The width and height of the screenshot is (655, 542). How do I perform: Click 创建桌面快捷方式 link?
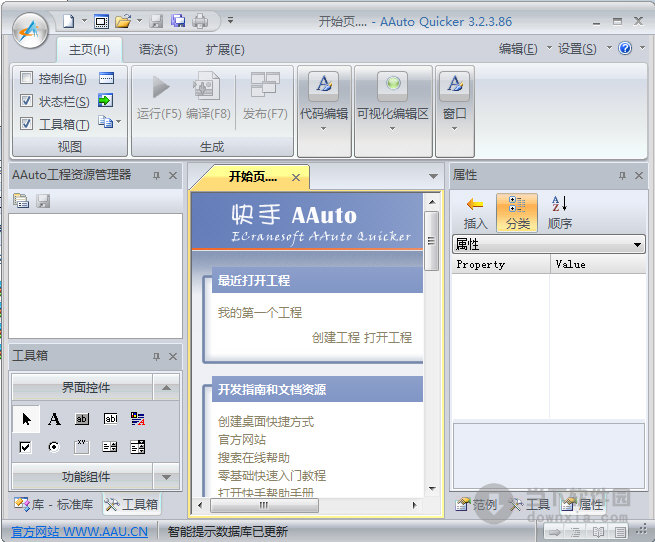(x=266, y=422)
